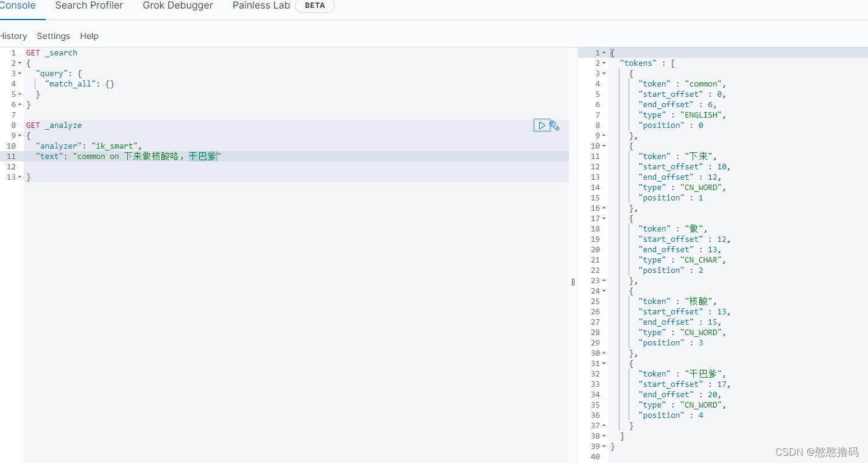Open the Painless Lab tab
The height and width of the screenshot is (463, 868).
pos(261,5)
